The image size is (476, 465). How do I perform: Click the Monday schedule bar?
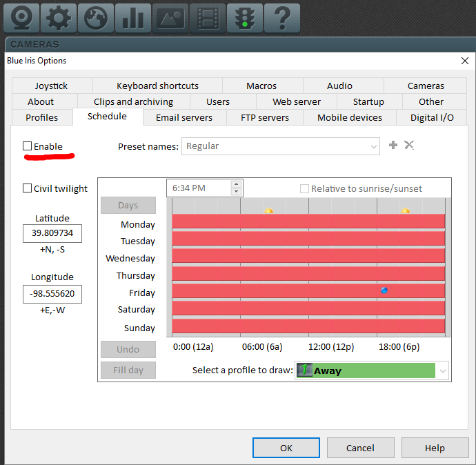coord(308,221)
